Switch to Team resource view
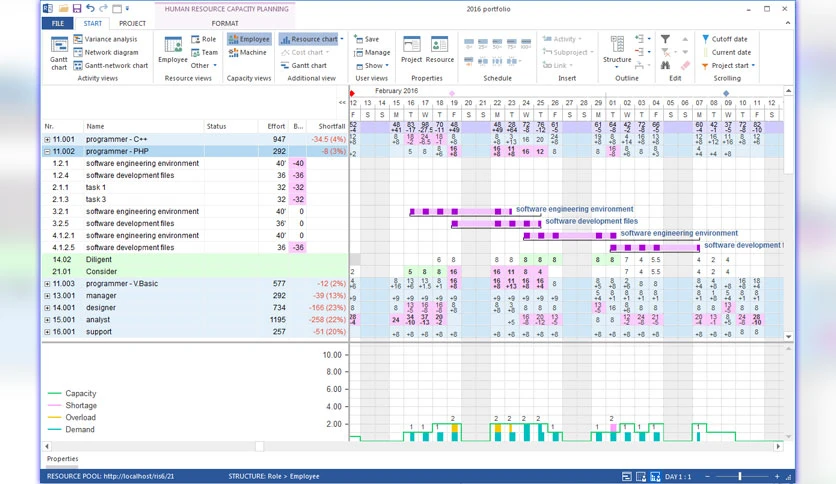Image resolution: width=836 pixels, height=484 pixels. [204, 52]
